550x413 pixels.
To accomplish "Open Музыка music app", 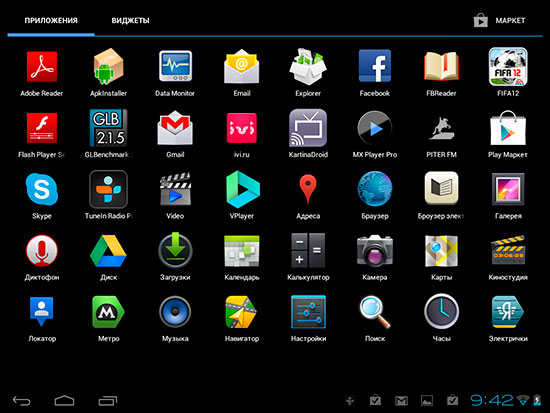I will tap(175, 312).
